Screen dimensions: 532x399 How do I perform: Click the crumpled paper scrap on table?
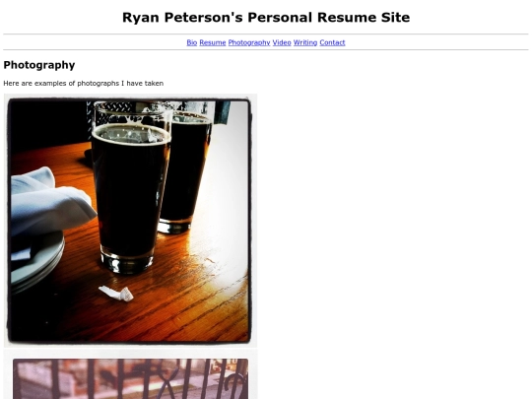point(116,294)
